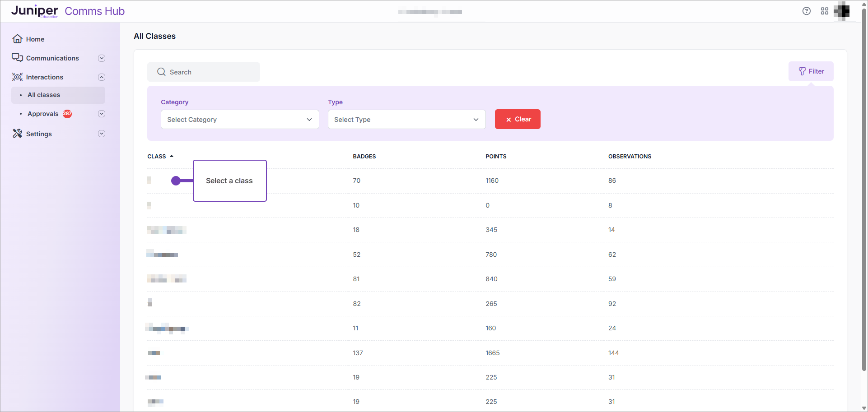The width and height of the screenshot is (868, 412).
Task: Click the Comms Hub title link
Action: click(x=94, y=11)
